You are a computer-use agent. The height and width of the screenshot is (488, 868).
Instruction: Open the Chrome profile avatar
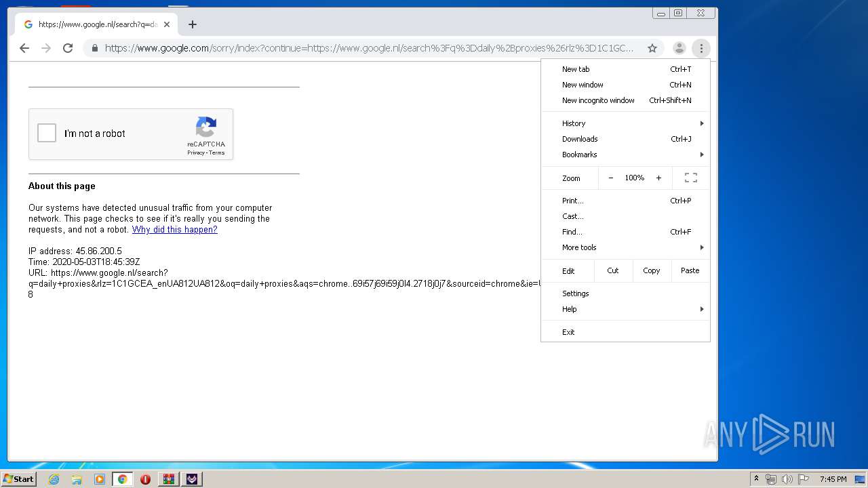click(x=679, y=48)
